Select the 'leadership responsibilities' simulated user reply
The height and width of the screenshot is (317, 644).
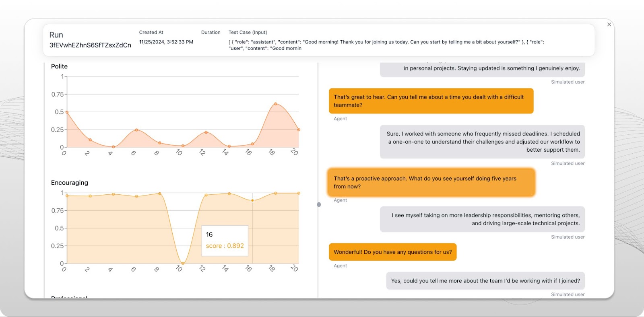[482, 219]
